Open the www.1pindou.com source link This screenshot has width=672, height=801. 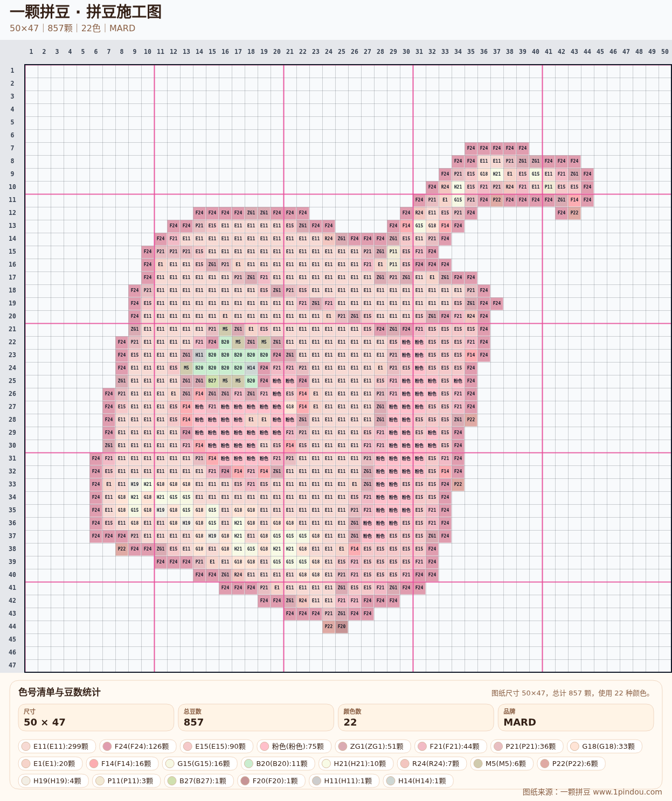627,792
